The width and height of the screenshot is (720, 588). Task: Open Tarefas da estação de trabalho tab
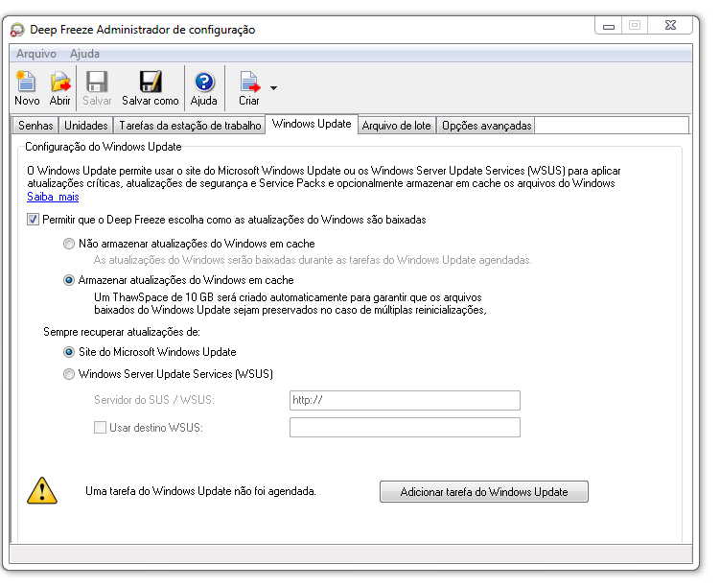point(190,126)
